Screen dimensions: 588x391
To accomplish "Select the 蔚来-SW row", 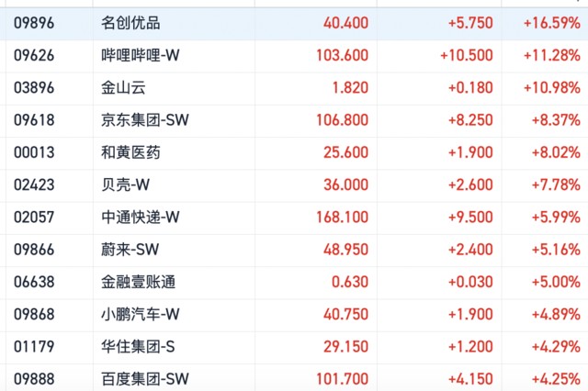I will click(x=130, y=250).
